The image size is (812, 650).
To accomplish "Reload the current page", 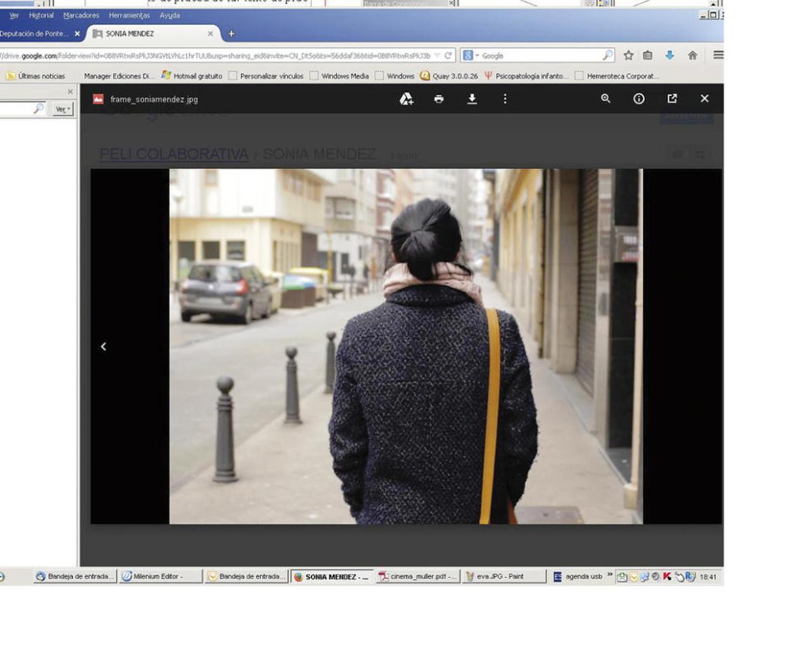I will [448, 56].
